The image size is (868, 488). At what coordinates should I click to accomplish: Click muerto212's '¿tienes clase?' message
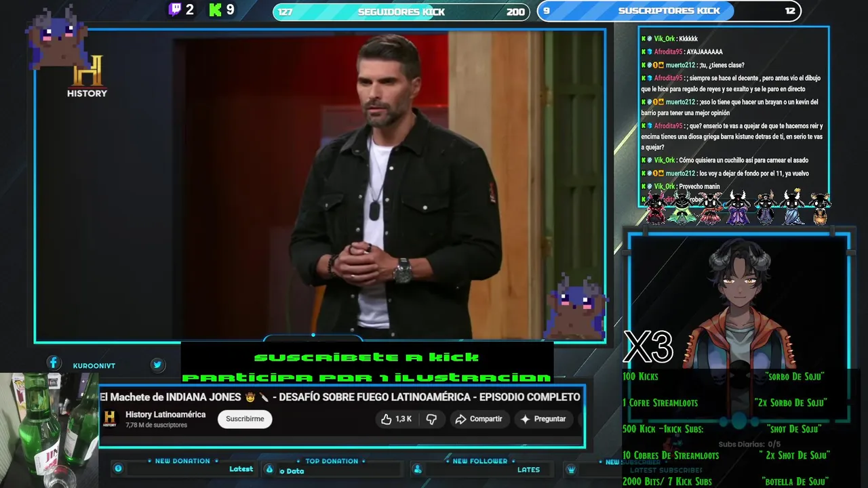tap(692, 65)
